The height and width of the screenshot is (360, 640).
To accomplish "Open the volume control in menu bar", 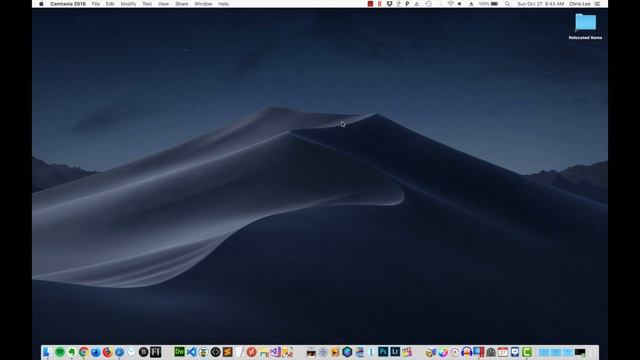I will click(460, 4).
